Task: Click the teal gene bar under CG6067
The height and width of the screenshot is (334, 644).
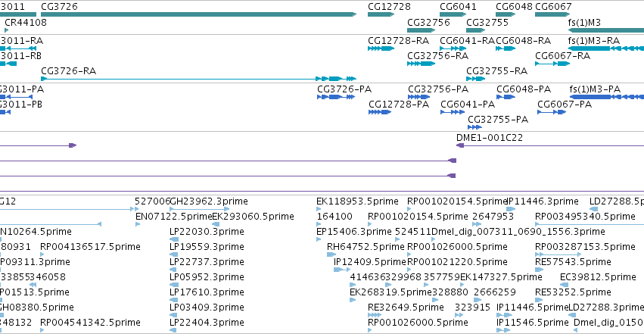Action: [x=553, y=14]
